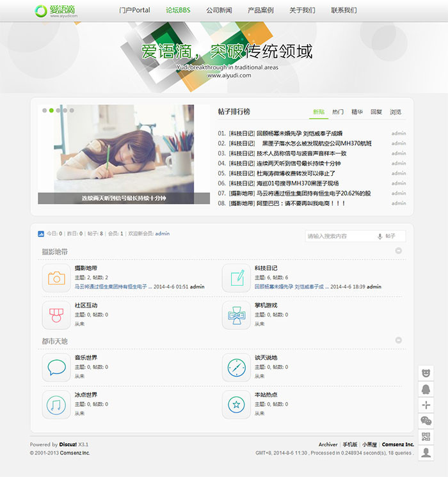Open the 音乐世界 forum title link

click(86, 357)
